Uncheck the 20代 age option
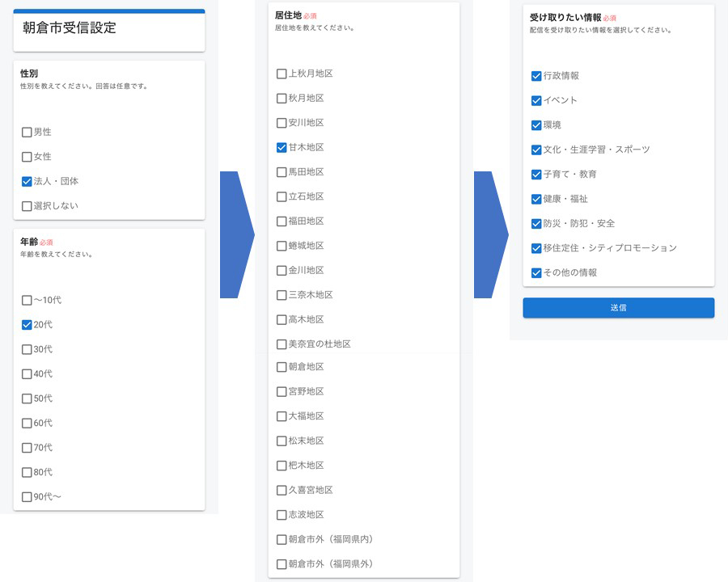Screen dimensions: 728x582 pyautogui.click(x=27, y=325)
